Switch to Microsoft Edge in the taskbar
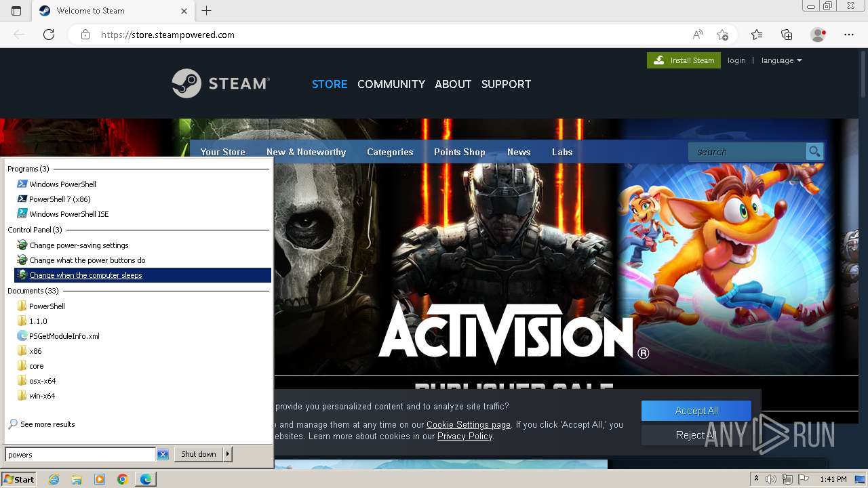The width and height of the screenshot is (868, 488). (x=146, y=479)
